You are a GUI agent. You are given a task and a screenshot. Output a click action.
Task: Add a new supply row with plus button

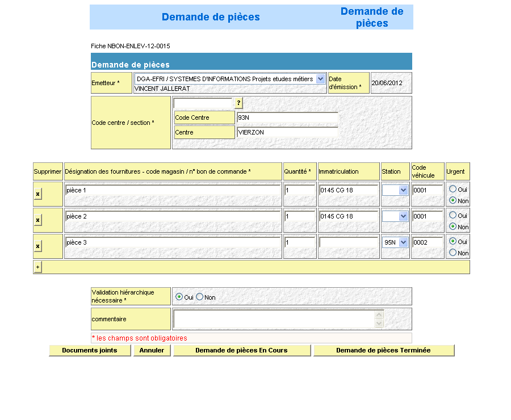(38, 267)
